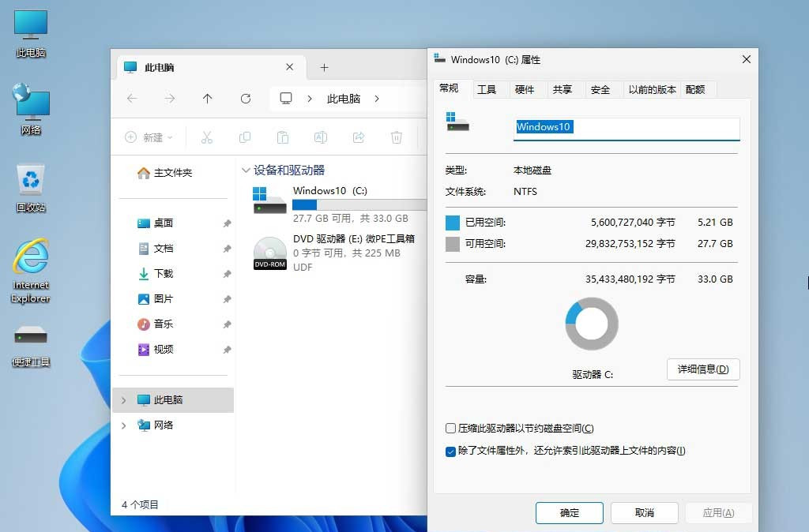Unpin 桌面 from the quick access sidebar
The image size is (809, 532).
tap(227, 223)
